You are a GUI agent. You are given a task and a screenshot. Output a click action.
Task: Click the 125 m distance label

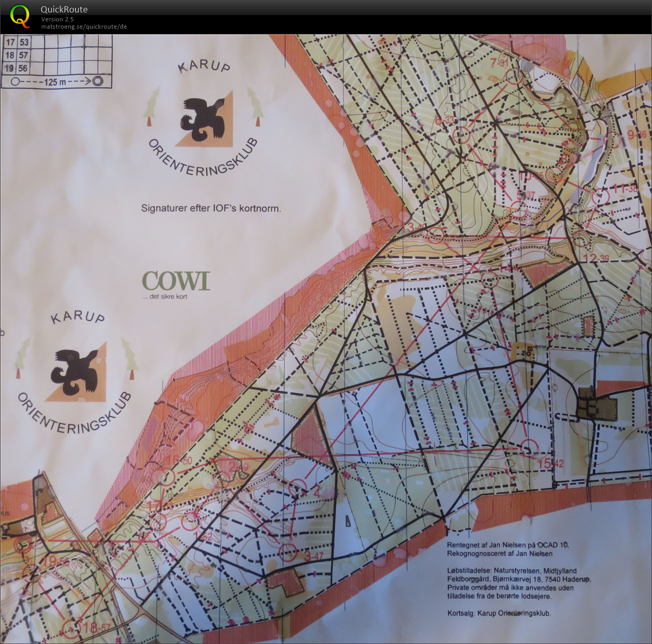tap(55, 82)
